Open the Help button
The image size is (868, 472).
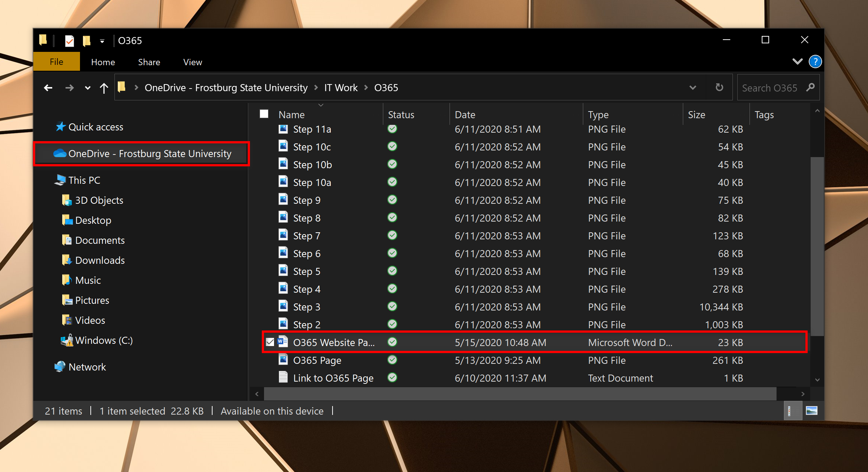[815, 62]
